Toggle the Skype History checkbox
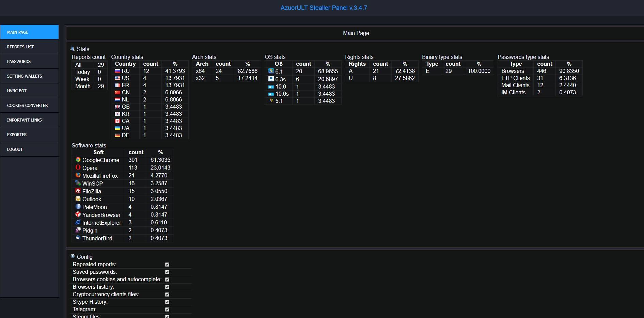The height and width of the screenshot is (318, 644). point(167,302)
